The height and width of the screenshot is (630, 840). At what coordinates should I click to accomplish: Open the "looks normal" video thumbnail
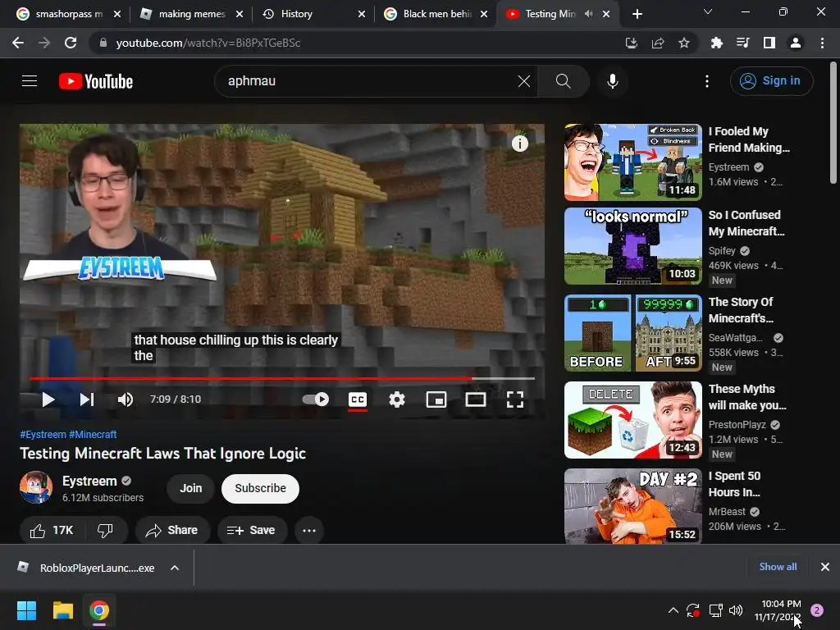click(633, 246)
